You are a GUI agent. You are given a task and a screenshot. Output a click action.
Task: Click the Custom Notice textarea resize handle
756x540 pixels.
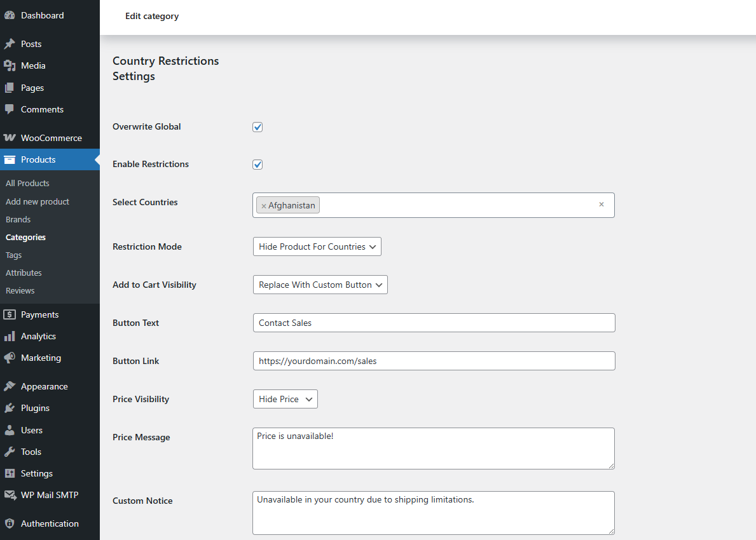pyautogui.click(x=611, y=531)
